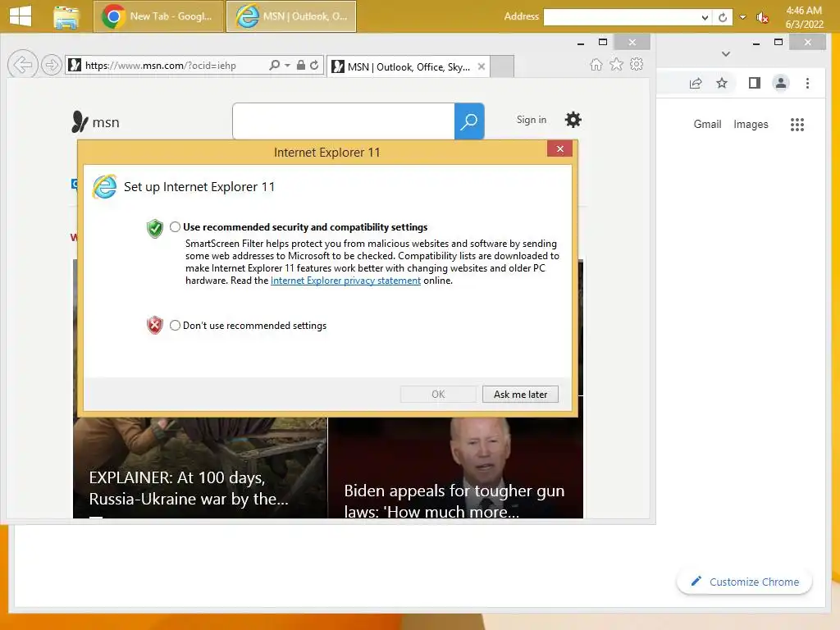
Task: Select Use recommended security and compatibility settings
Action: (176, 227)
